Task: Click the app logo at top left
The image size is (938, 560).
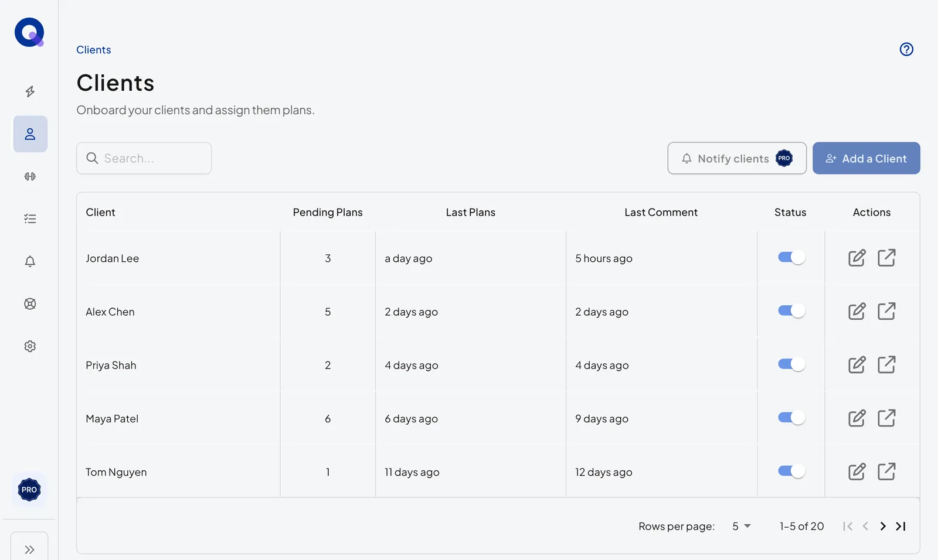Action: (29, 32)
